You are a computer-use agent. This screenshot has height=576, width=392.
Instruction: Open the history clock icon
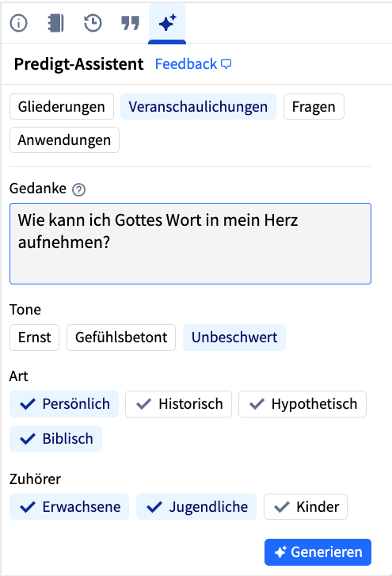[93, 23]
